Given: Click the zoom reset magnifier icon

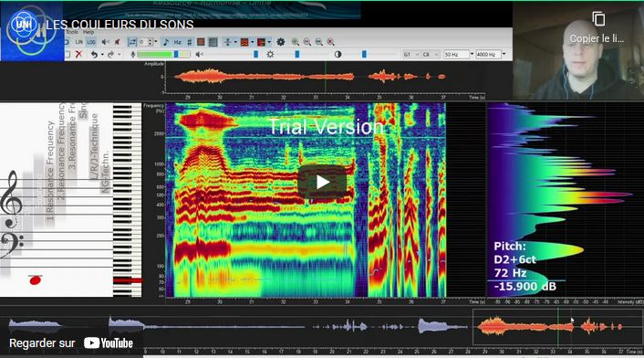Looking at the screenshot, I should coord(330,42).
